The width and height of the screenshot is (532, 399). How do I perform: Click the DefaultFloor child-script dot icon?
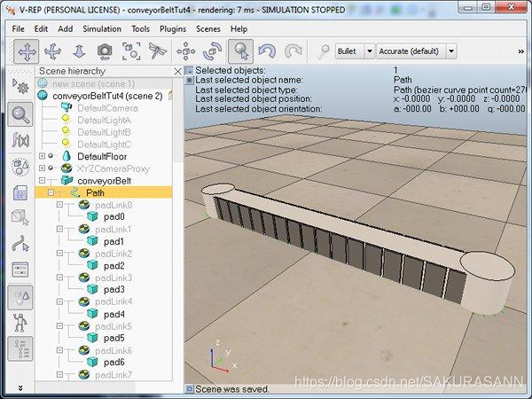[51, 156]
